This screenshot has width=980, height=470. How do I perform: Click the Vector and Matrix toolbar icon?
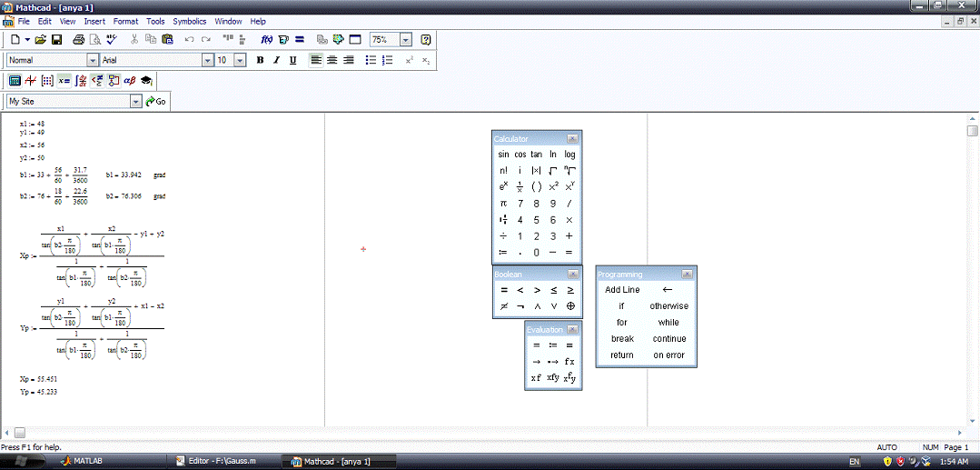pyautogui.click(x=47, y=81)
